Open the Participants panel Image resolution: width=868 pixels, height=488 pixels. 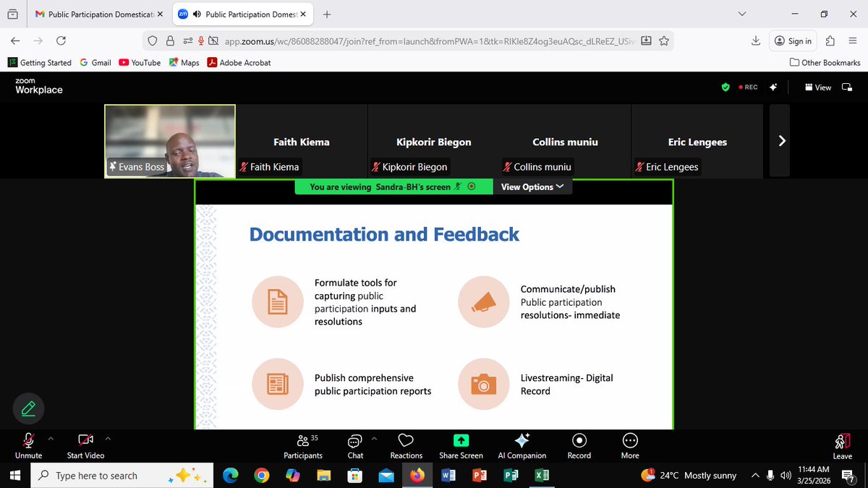(x=303, y=445)
